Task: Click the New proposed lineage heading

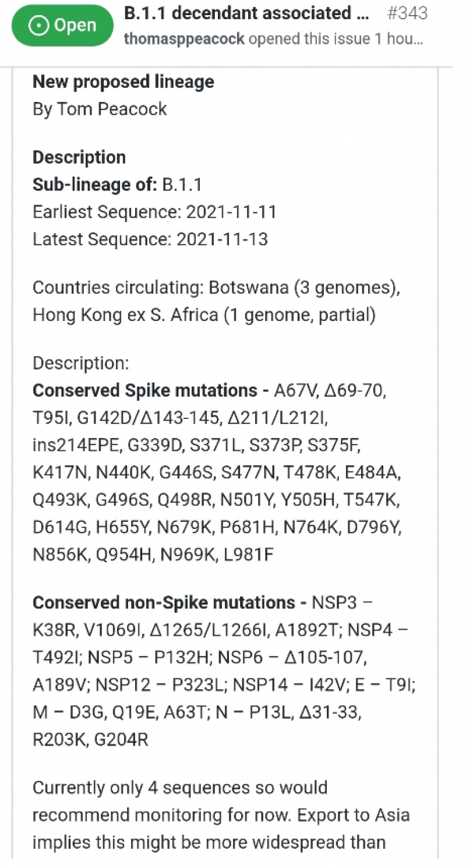Action: click(123, 82)
